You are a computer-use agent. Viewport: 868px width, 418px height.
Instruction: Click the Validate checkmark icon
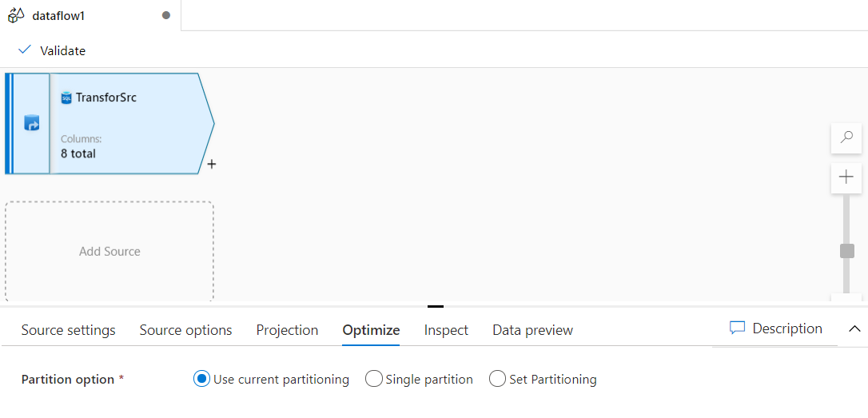(25, 50)
